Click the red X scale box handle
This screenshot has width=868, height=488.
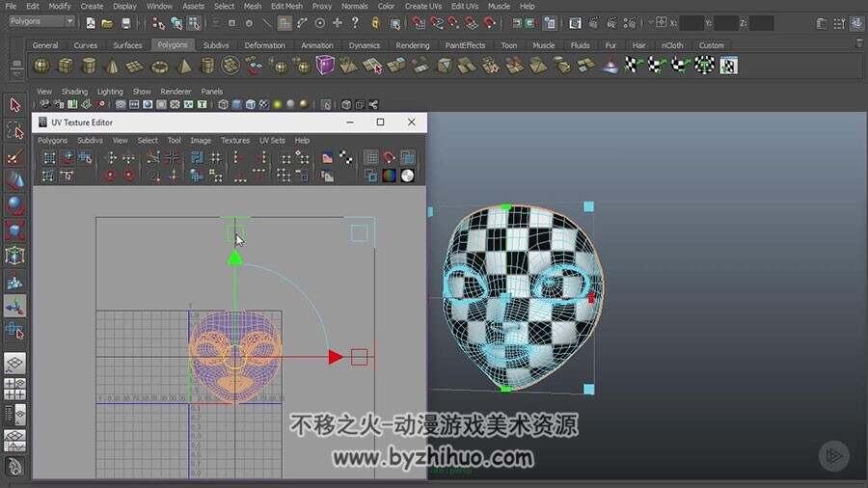[x=360, y=357]
